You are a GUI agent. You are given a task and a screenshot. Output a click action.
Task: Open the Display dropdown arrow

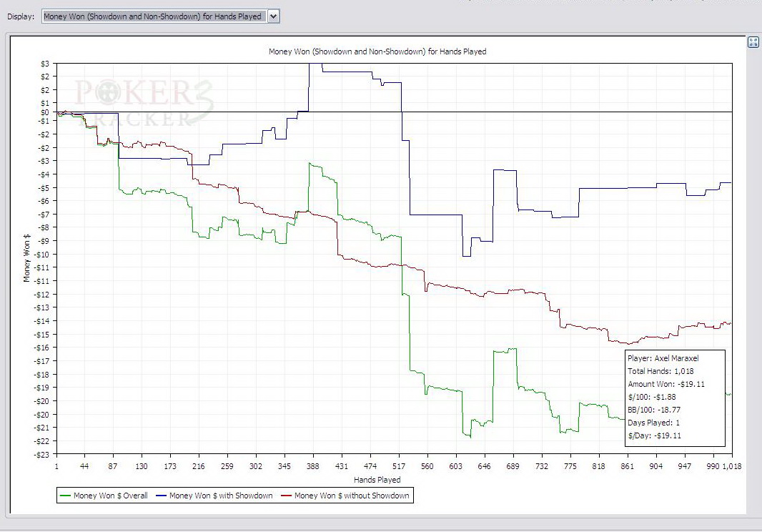[x=274, y=16]
